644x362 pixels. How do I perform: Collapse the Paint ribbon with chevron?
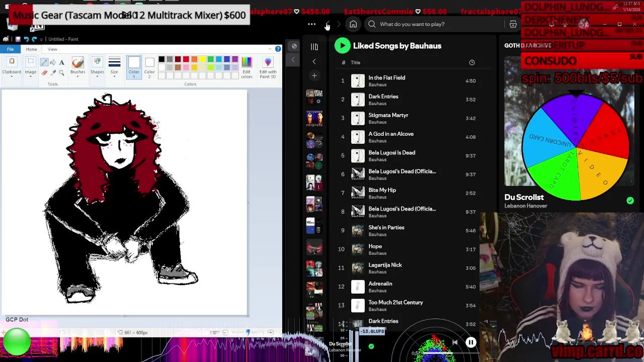click(x=271, y=49)
